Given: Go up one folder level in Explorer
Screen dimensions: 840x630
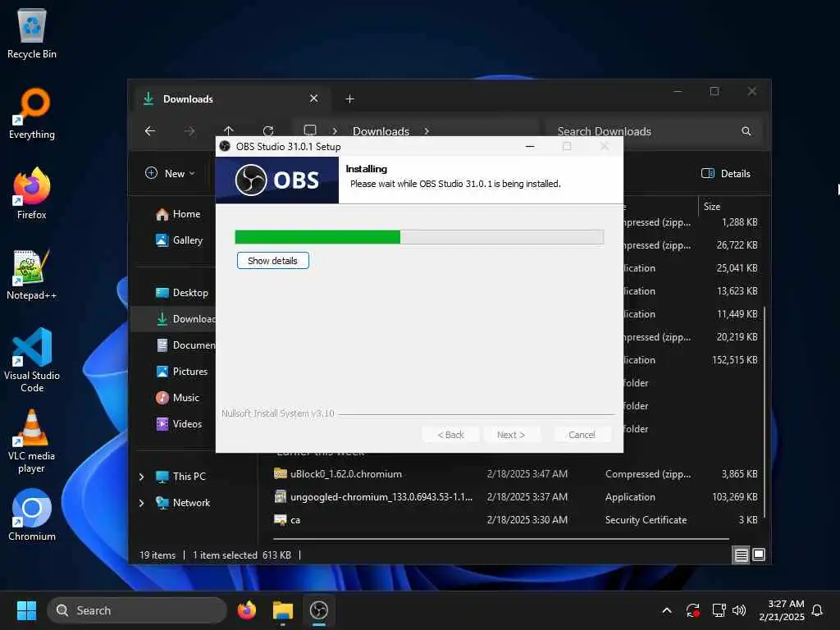Looking at the screenshot, I should tap(229, 130).
